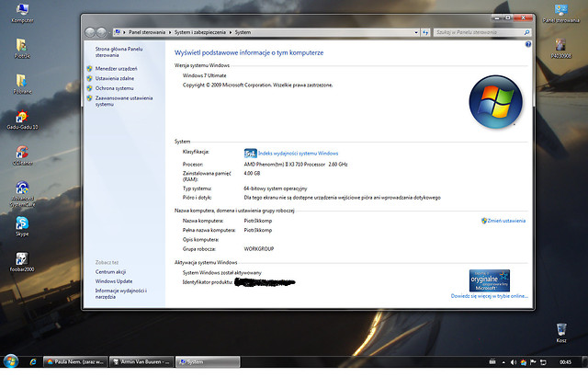The height and width of the screenshot is (377, 588).
Task: Expand the address bar dropdown arrow
Action: click(x=416, y=32)
